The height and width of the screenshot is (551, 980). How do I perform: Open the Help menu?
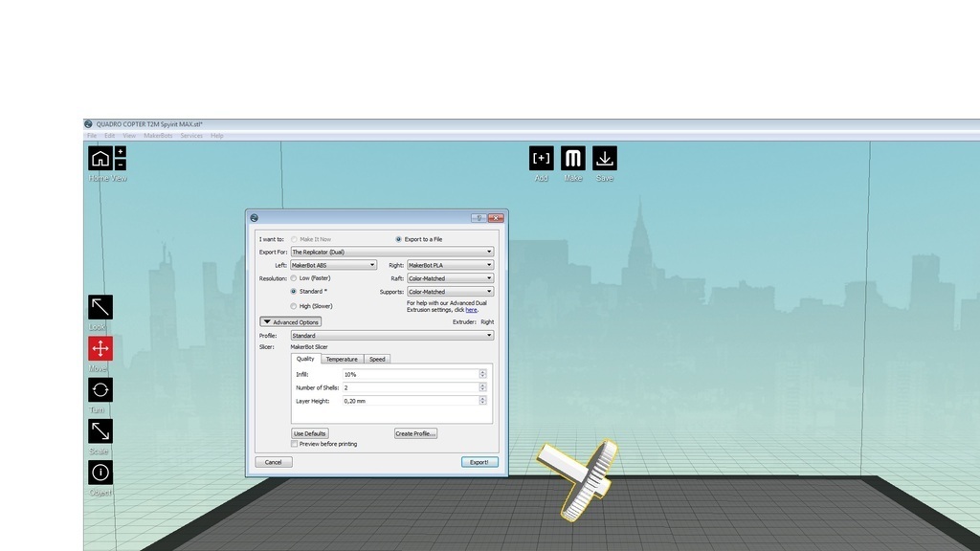217,136
